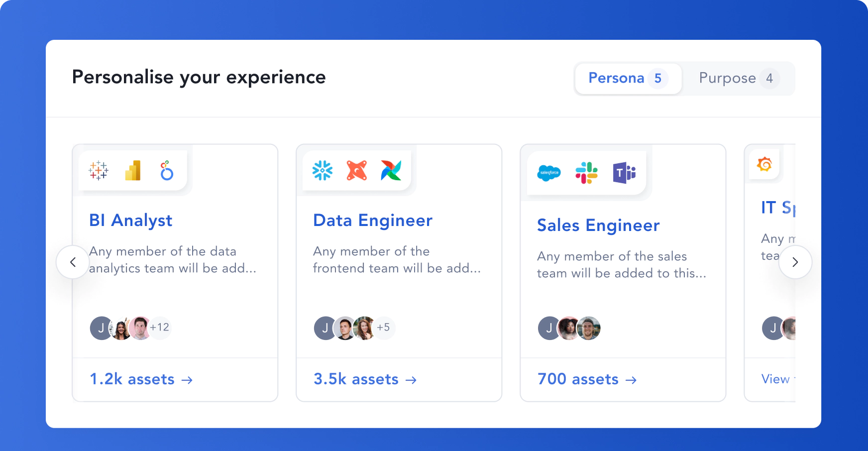The image size is (868, 451).
Task: Show next cards with right chevron
Action: [795, 262]
